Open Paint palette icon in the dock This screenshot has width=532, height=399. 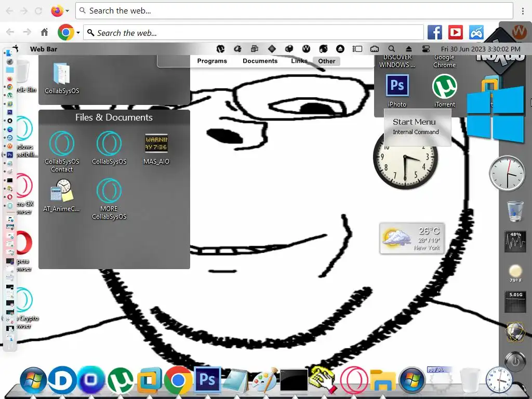[x=264, y=381]
